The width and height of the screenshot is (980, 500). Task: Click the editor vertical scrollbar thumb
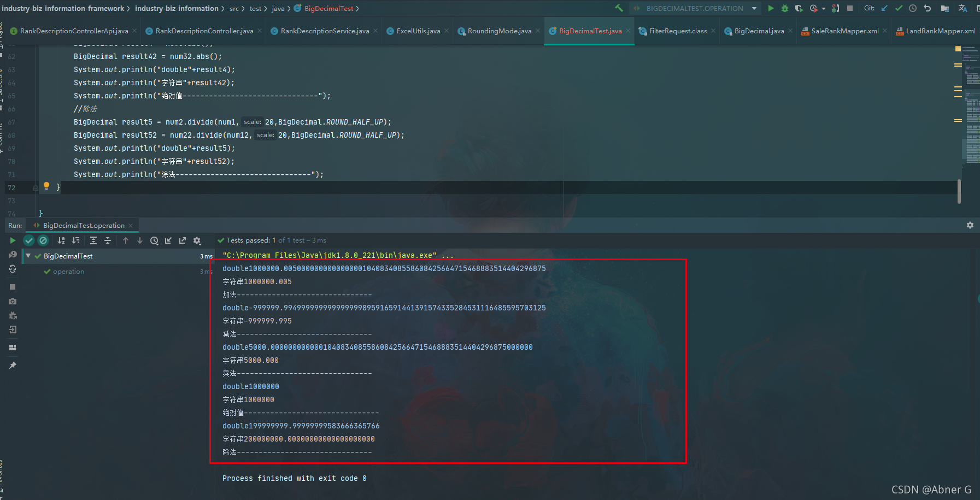959,191
